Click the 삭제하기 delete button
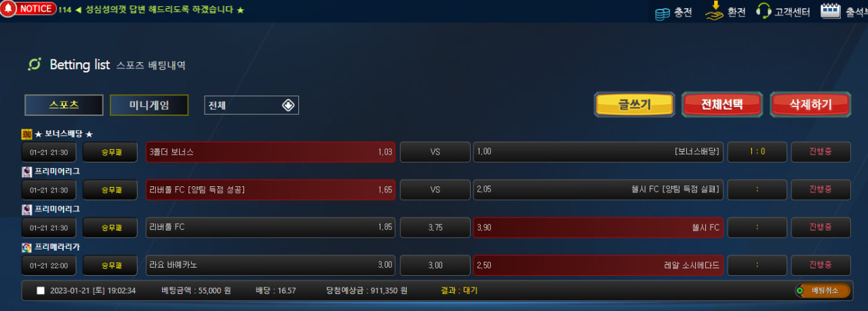This screenshot has width=868, height=311. pyautogui.click(x=810, y=104)
